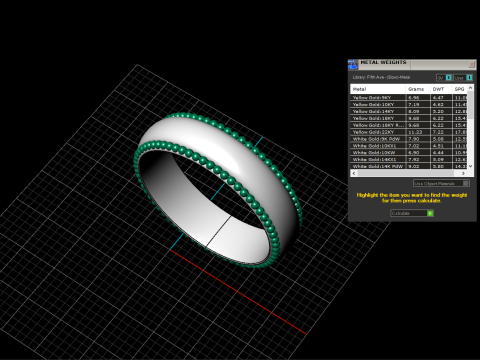
Task: Click the Library: Fifth Ave label
Action: (x=381, y=77)
